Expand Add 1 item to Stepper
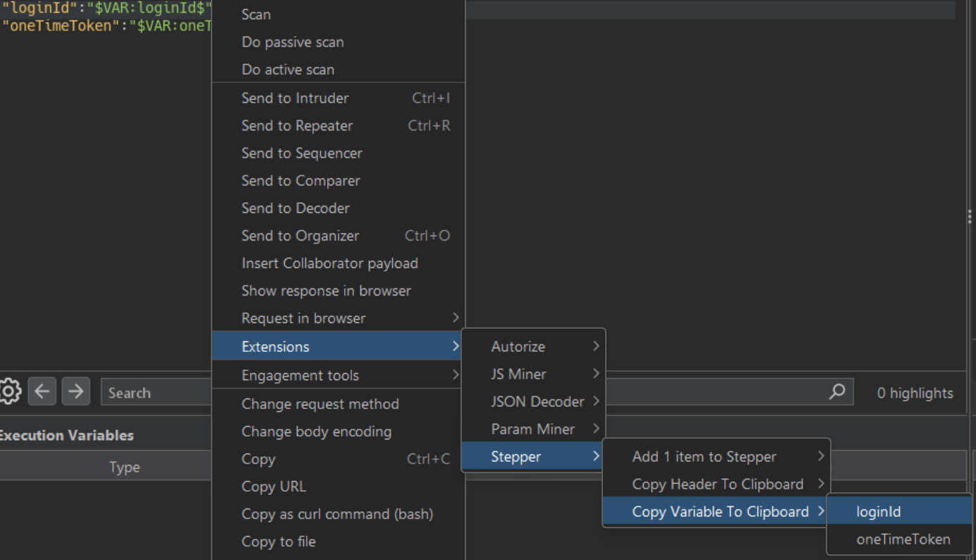This screenshot has width=976, height=560. click(716, 456)
